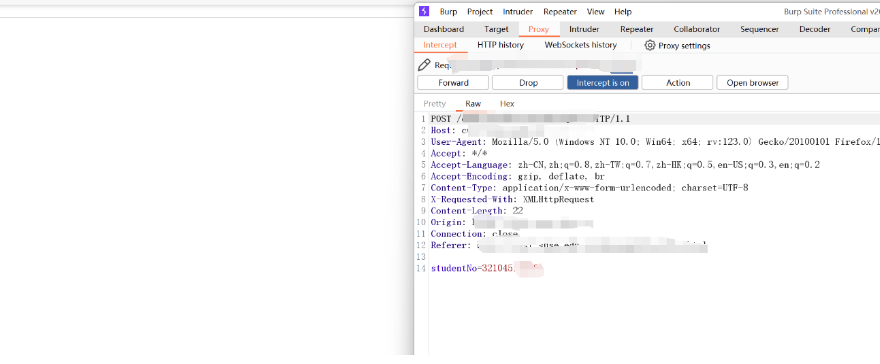
Task: Open the Decoder tab
Action: click(x=815, y=29)
